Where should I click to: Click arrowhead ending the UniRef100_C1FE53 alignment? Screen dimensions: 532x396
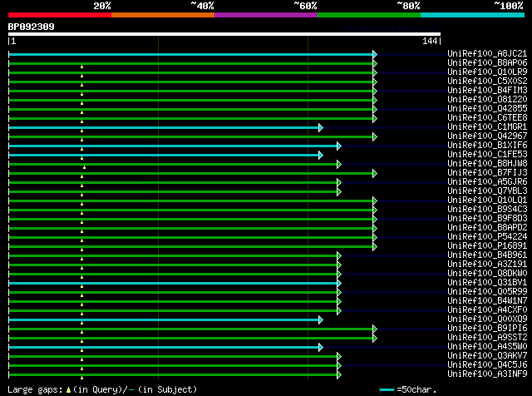[321, 156]
